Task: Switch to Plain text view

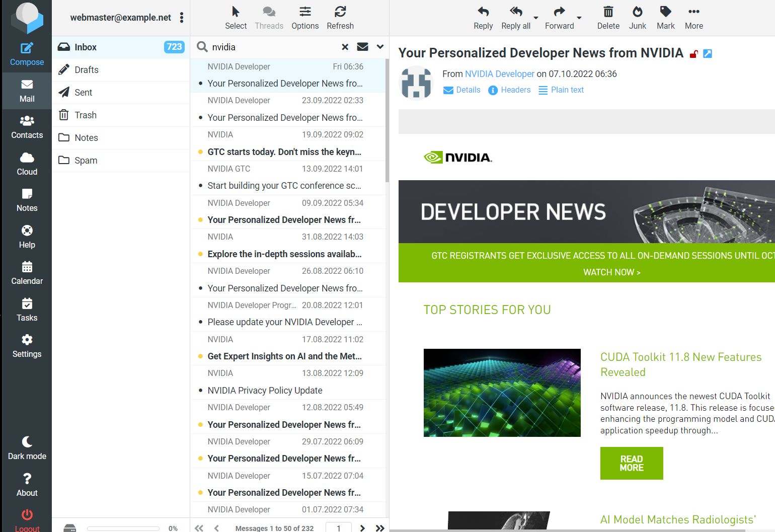Action: (x=561, y=90)
